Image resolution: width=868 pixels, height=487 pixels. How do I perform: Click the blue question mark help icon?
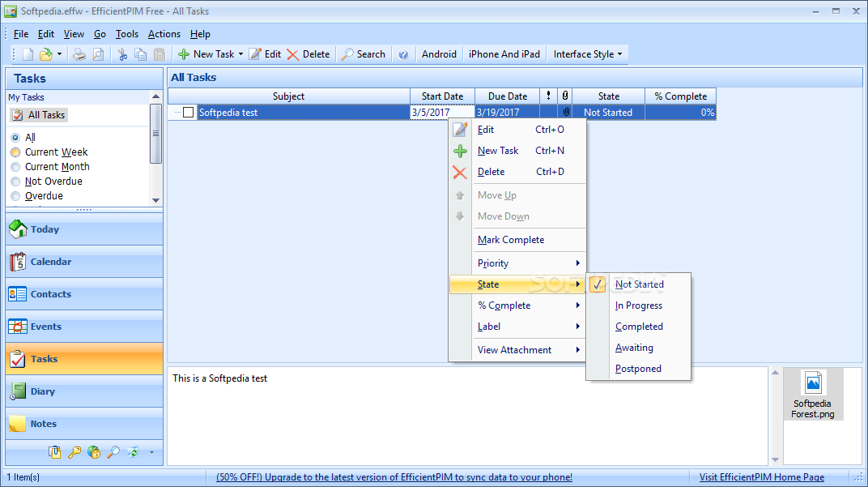(x=403, y=54)
